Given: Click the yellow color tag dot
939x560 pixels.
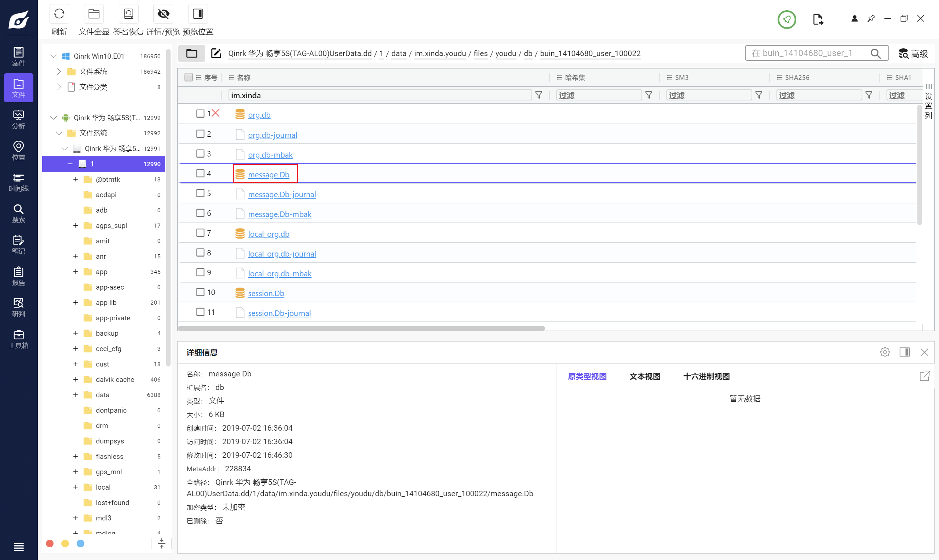Looking at the screenshot, I should pyautogui.click(x=65, y=544).
